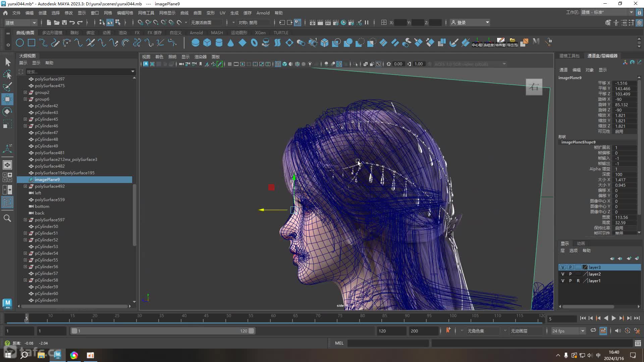Viewport: 644px width, 362px height.
Task: Open the 文件 menu
Action: (x=16, y=13)
